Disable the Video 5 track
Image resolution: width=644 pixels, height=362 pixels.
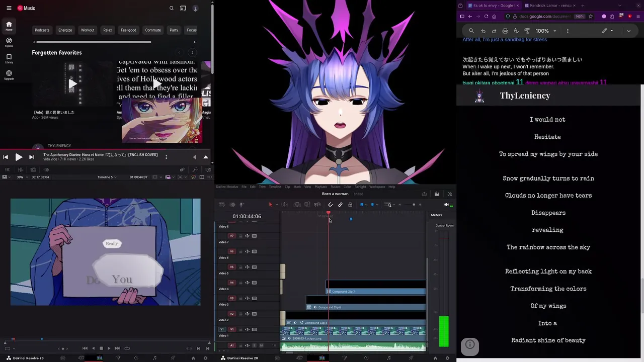(x=254, y=267)
